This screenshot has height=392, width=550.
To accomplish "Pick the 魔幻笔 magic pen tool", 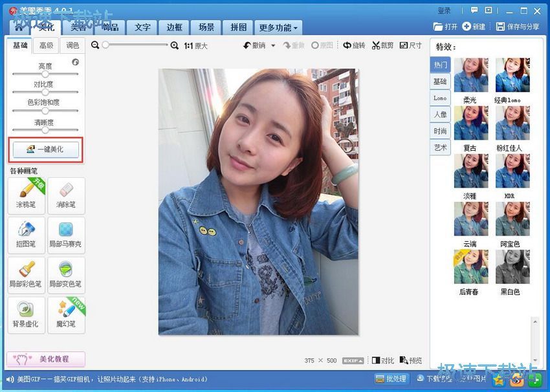I will click(66, 315).
